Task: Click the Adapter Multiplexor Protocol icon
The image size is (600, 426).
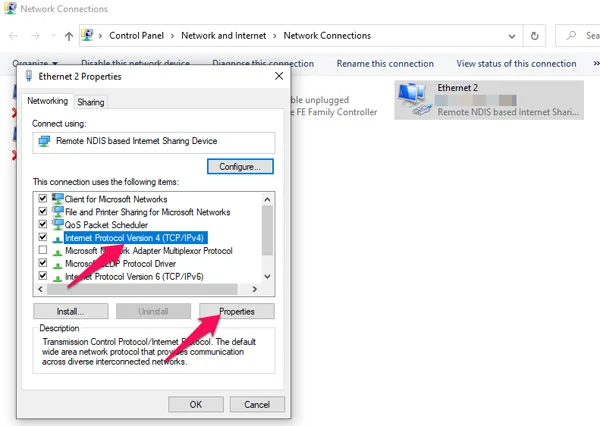Action: pyautogui.click(x=58, y=252)
